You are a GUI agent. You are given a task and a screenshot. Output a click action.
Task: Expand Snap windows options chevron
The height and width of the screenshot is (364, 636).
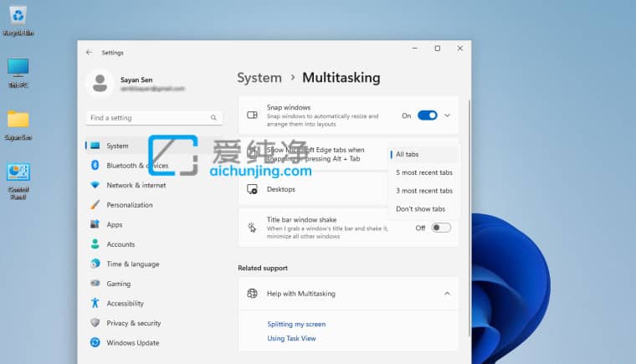pos(447,115)
